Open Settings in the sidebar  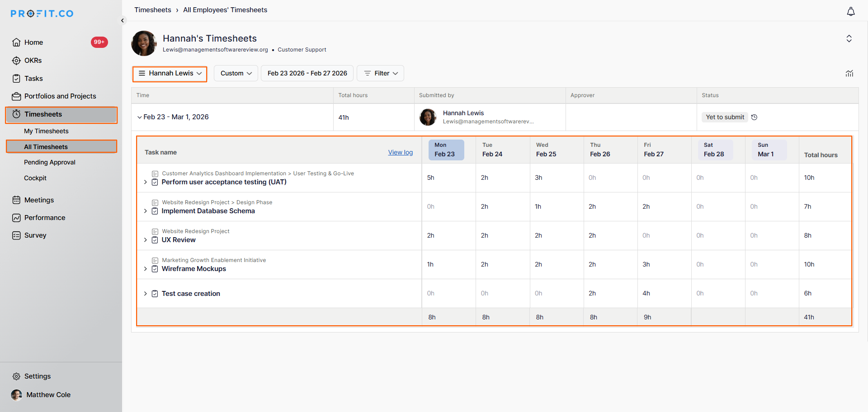(x=37, y=376)
